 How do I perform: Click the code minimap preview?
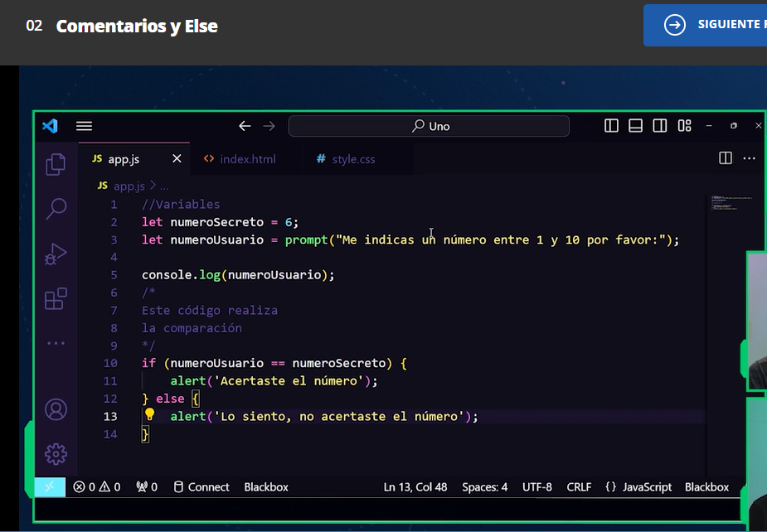pos(731,203)
